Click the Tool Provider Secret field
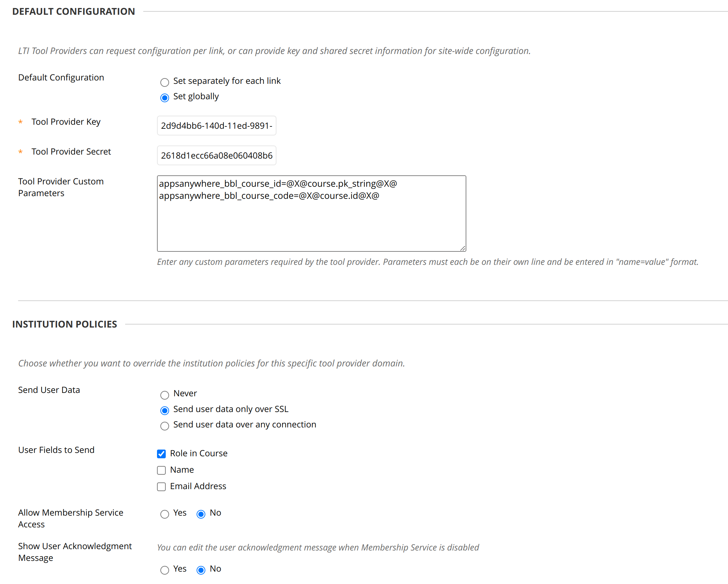 point(216,156)
